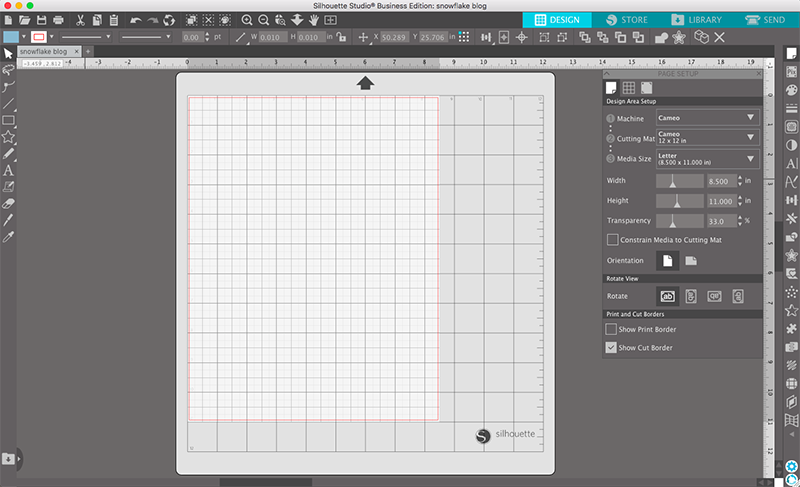Click the X delete icon in toolbar
Image resolution: width=800 pixels, height=487 pixels.
[719, 37]
